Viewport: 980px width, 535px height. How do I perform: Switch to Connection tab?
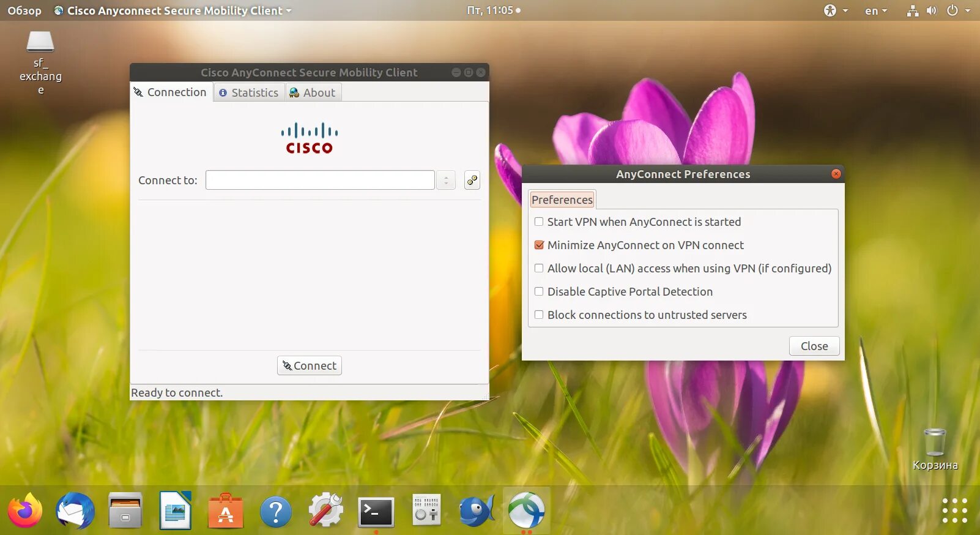pyautogui.click(x=171, y=92)
